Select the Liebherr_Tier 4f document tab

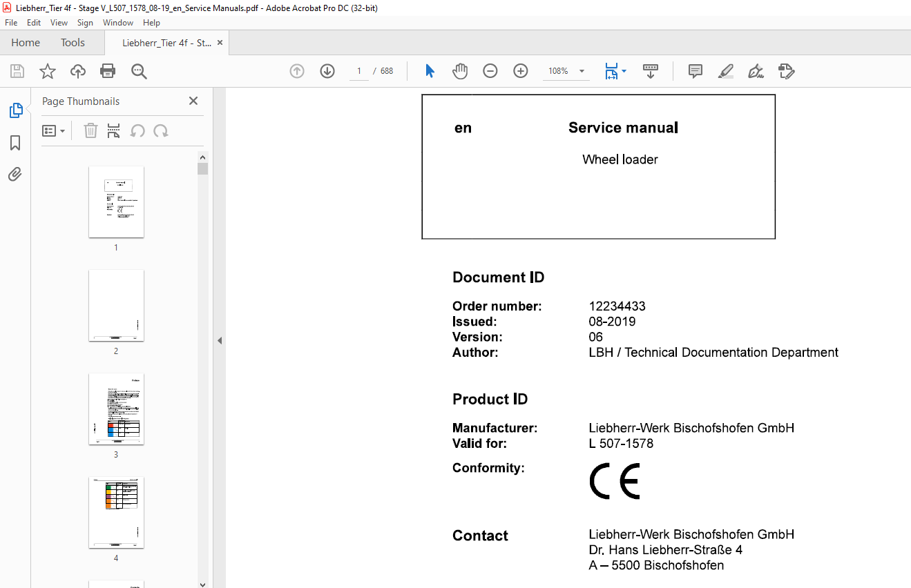[166, 43]
